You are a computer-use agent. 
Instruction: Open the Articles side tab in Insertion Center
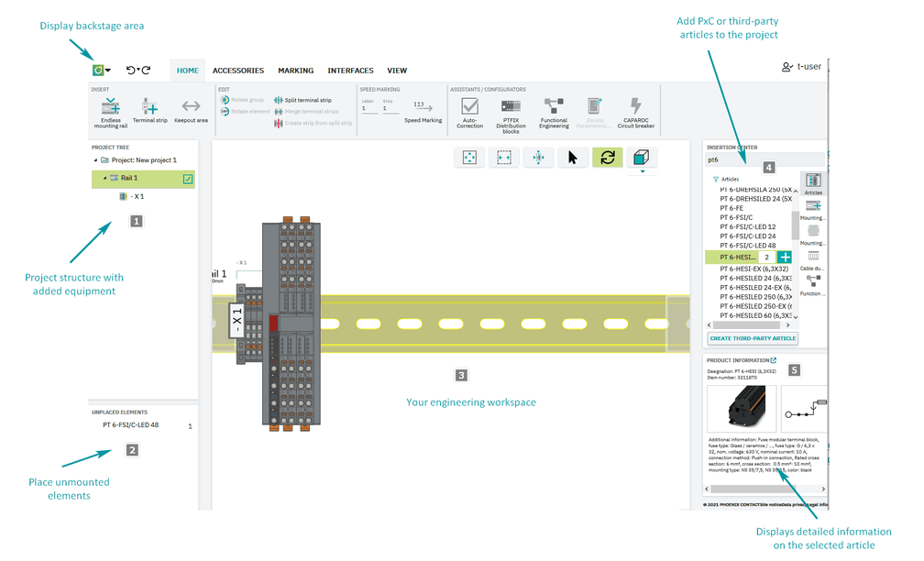[x=813, y=184]
